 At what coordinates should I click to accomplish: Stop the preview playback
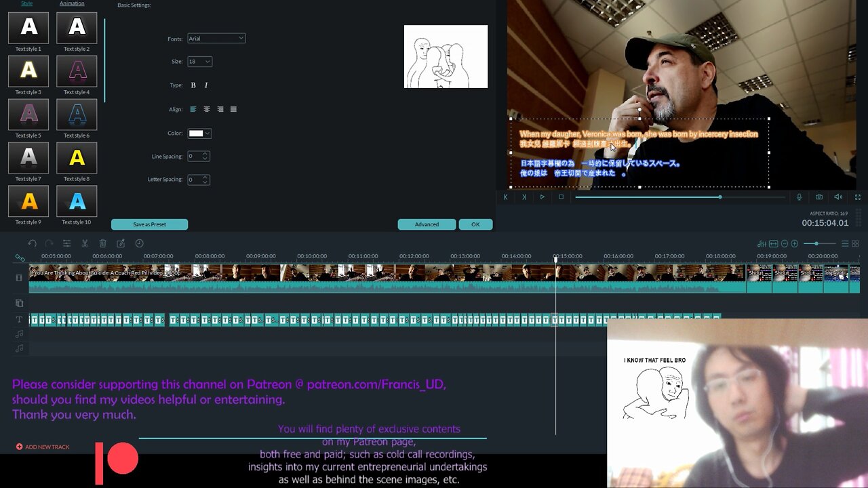[x=561, y=197]
